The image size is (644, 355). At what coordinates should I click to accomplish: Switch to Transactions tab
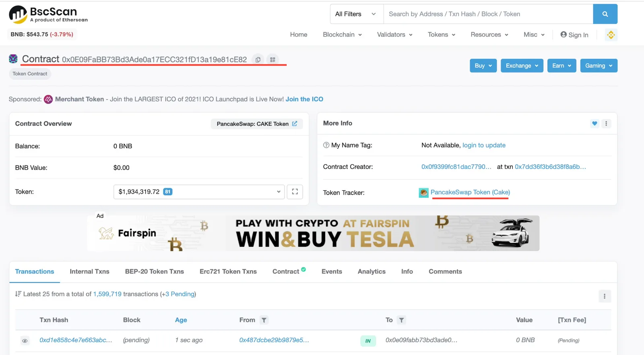35,272
